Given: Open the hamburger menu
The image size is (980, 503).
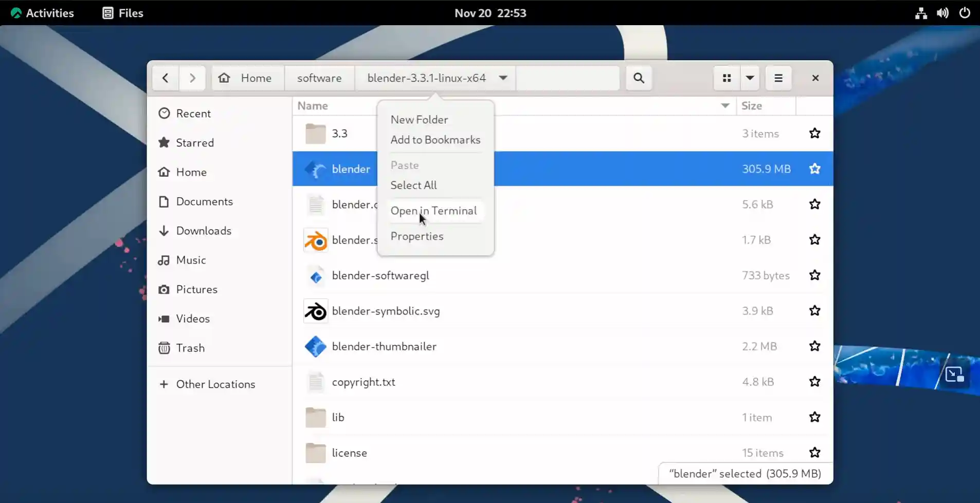Looking at the screenshot, I should click(778, 78).
